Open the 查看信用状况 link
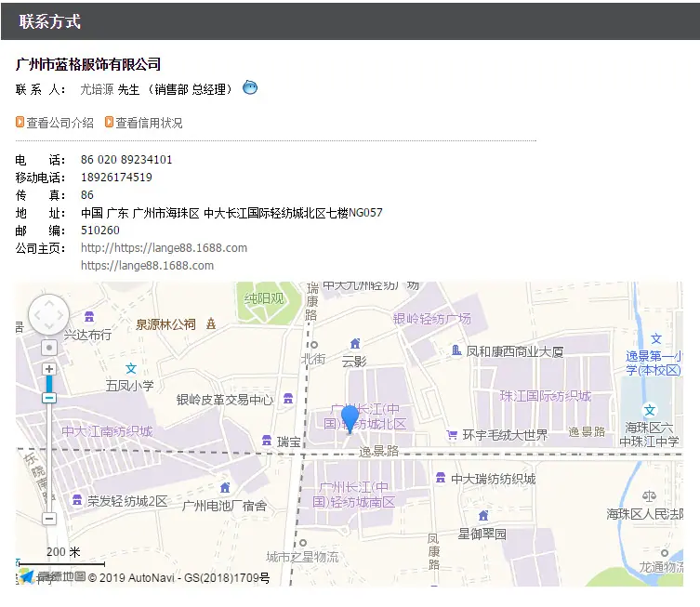This screenshot has width=700, height=607. [149, 123]
